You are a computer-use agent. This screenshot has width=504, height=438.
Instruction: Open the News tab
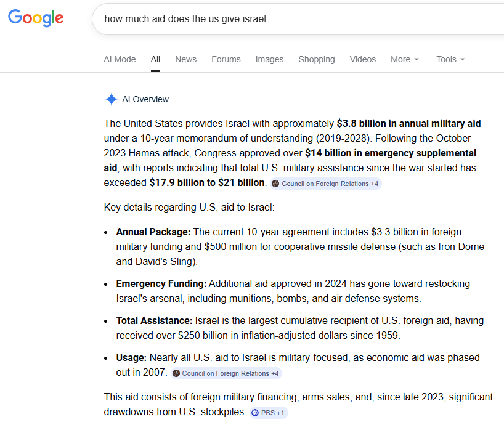pos(185,59)
